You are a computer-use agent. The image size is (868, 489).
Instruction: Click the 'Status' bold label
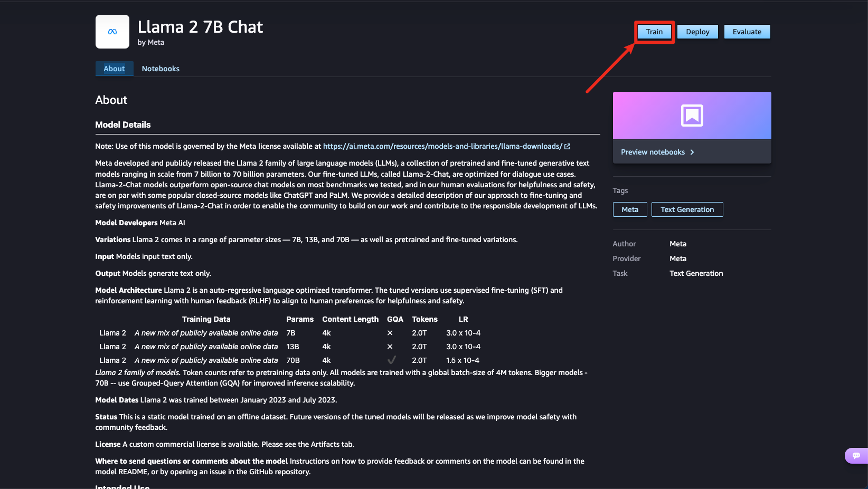coord(106,417)
